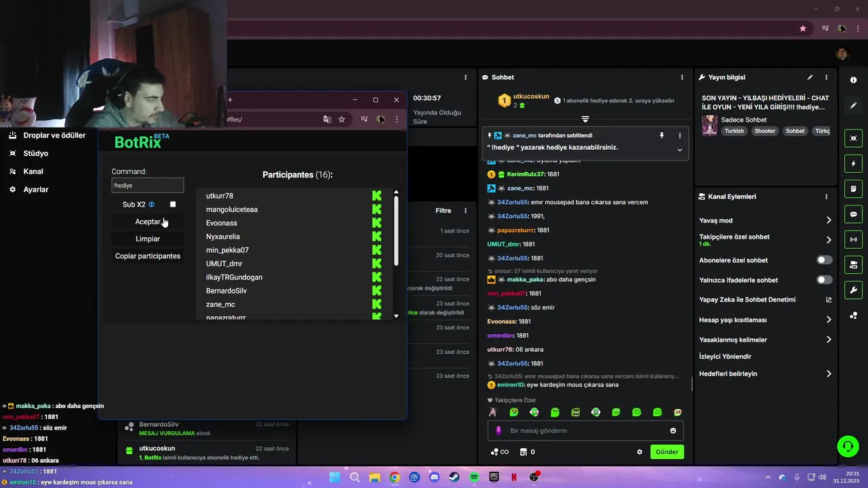Click the Turkish tag chip
This screenshot has height=488, width=868.
pos(734,131)
